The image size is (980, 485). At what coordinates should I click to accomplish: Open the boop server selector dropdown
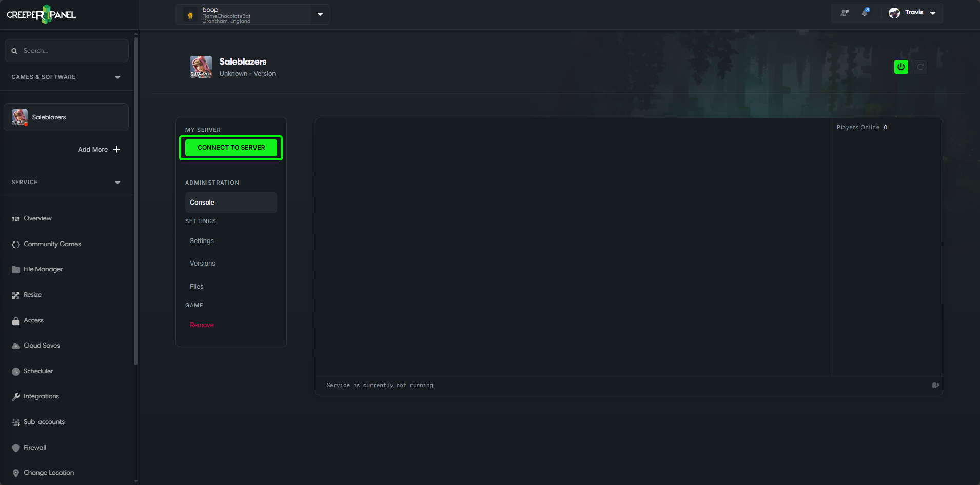click(x=320, y=14)
